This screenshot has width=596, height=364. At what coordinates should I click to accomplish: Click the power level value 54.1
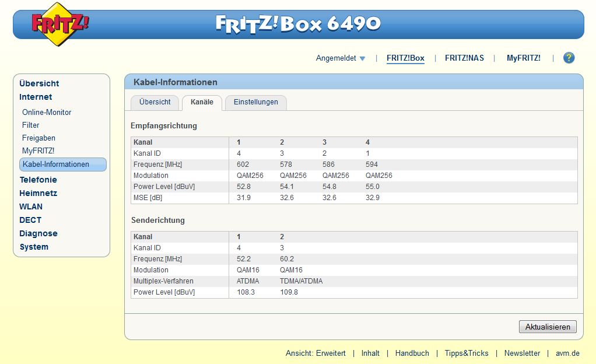pyautogui.click(x=286, y=187)
